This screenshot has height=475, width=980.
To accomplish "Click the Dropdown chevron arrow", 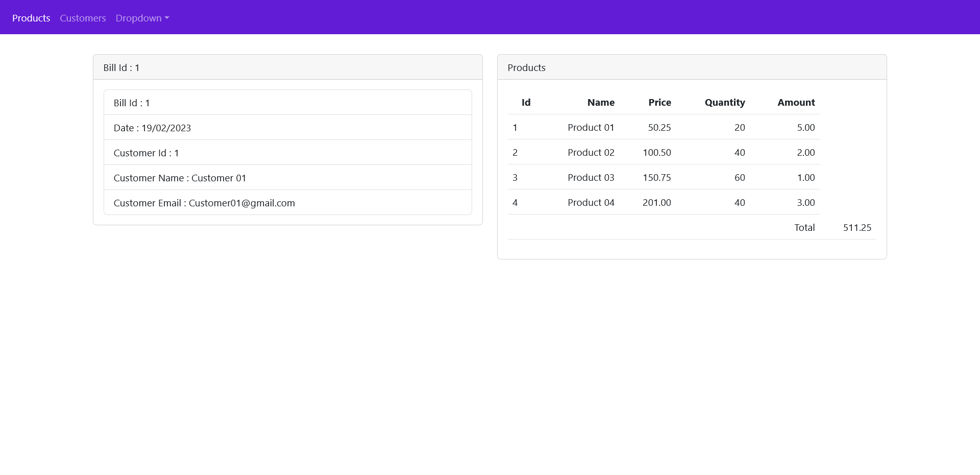I will pos(166,19).
